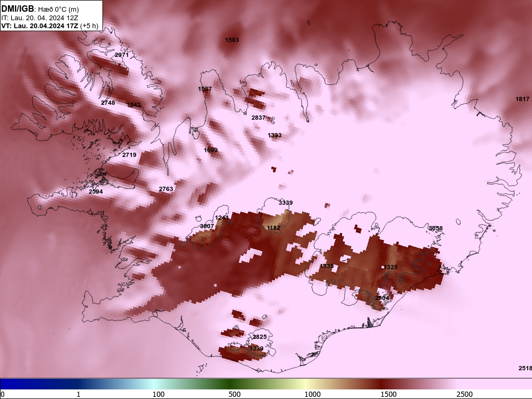Image resolution: width=532 pixels, height=399 pixels.
Task: Select the 2971 height label in Westfjords
Action: pos(122,55)
